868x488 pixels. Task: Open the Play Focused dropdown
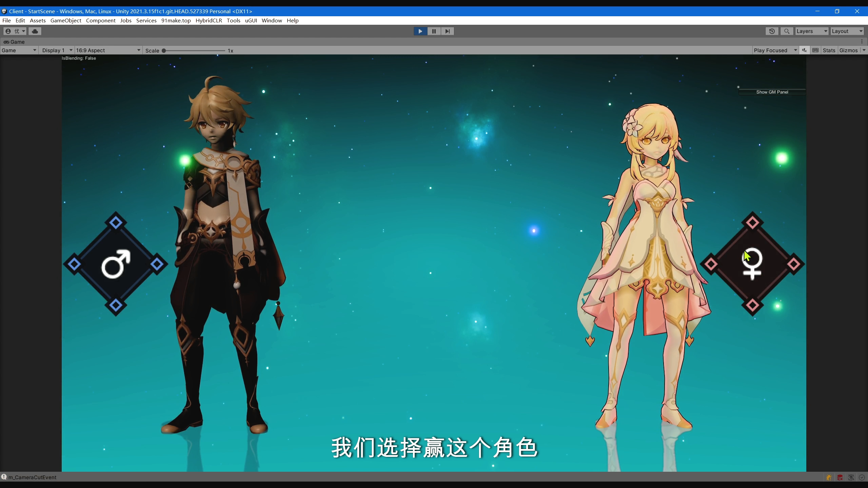pos(775,50)
